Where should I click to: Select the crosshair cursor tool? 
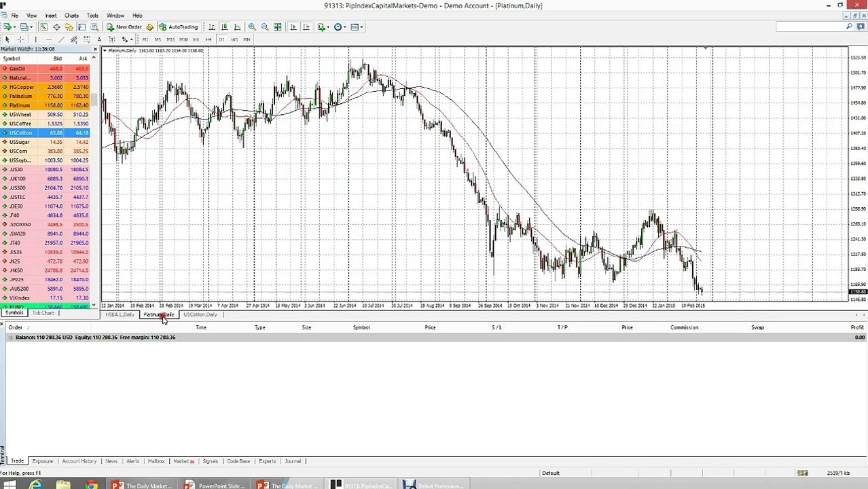click(20, 39)
